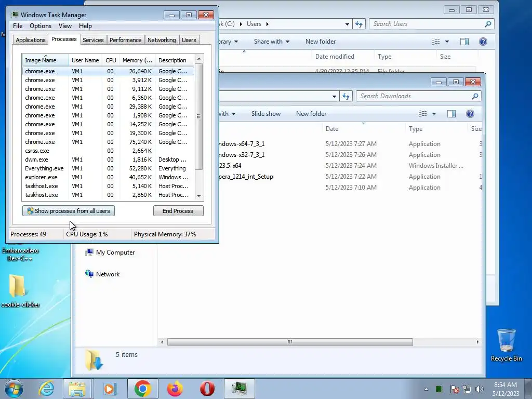The image size is (532, 399).
Task: Refresh the Downloads address bar
Action: coord(345,96)
